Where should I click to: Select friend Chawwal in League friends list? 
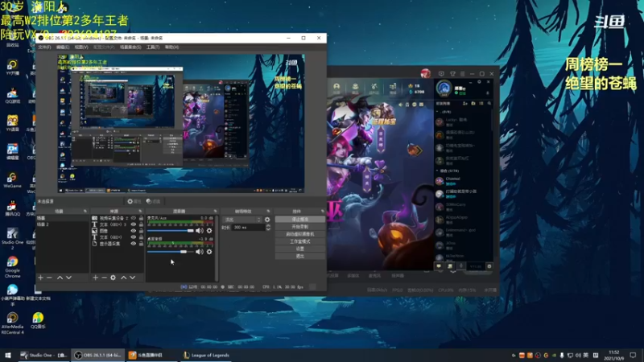click(x=462, y=181)
